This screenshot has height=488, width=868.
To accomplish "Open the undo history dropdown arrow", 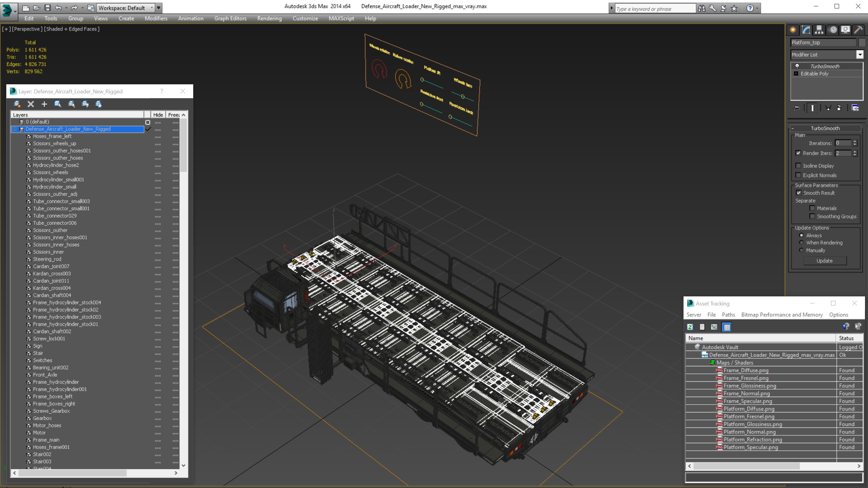I will point(66,8).
